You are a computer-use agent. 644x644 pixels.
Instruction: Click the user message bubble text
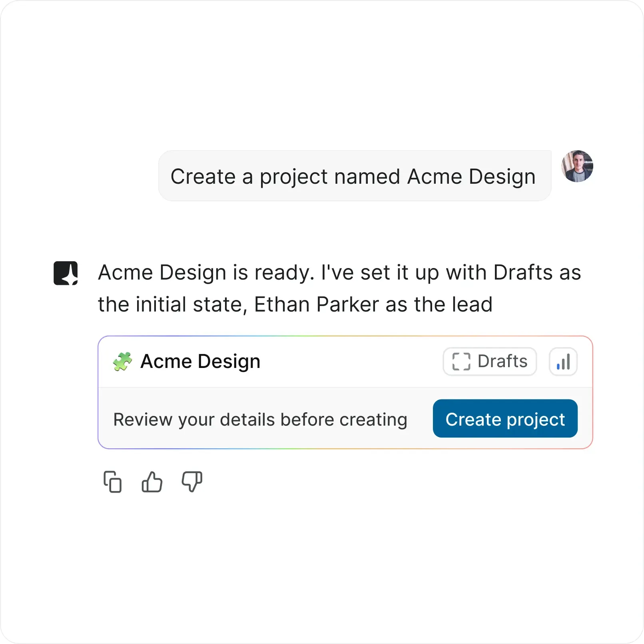[x=353, y=177]
